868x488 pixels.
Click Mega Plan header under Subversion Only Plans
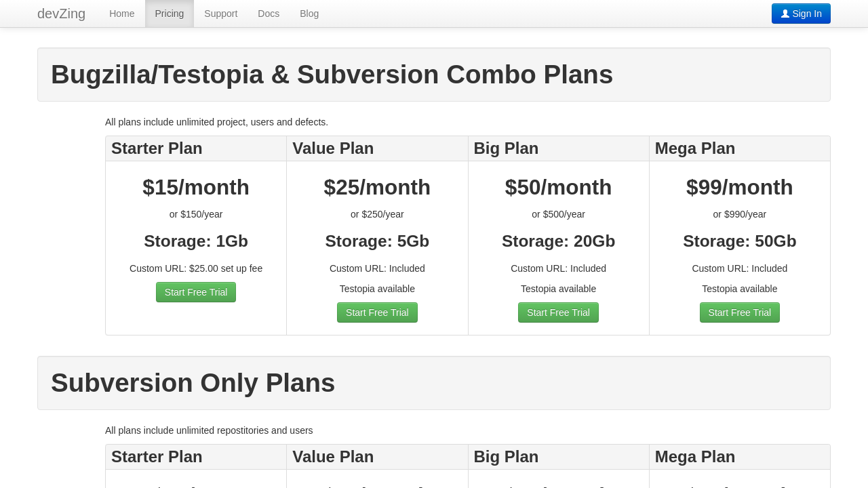694,457
